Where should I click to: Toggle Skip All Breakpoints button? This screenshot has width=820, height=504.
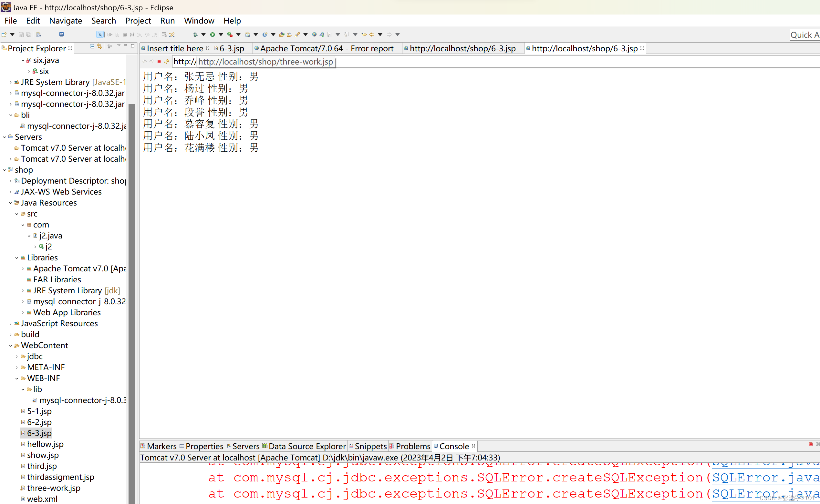[x=100, y=34]
